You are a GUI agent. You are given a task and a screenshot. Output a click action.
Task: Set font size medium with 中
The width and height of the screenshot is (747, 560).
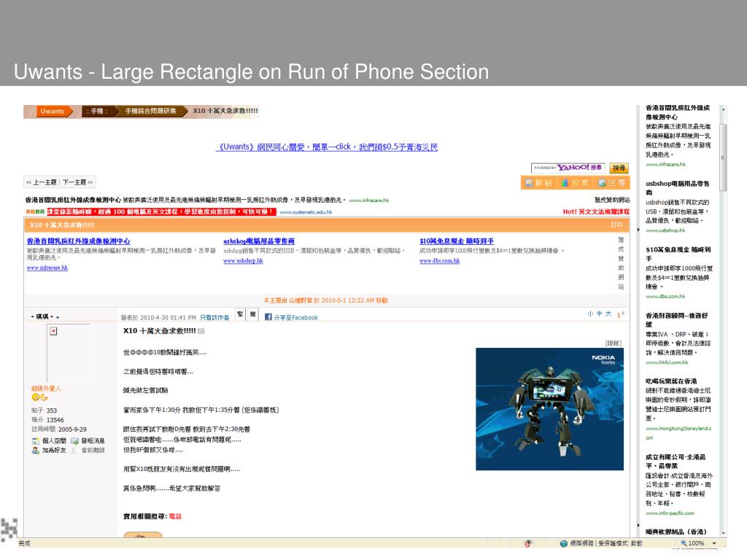tap(600, 314)
